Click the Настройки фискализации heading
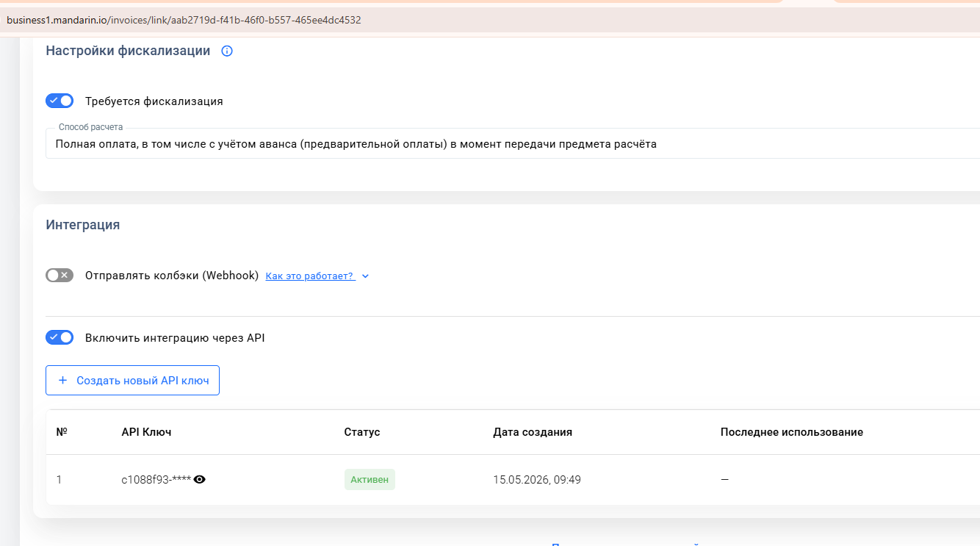Image resolution: width=980 pixels, height=546 pixels. 128,51
